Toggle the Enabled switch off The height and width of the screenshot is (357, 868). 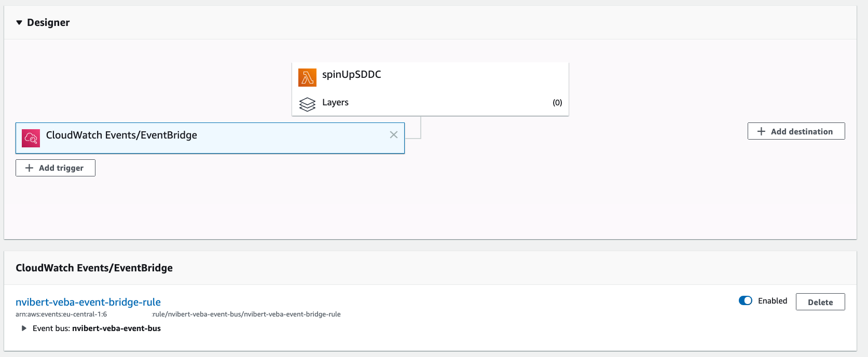point(745,301)
